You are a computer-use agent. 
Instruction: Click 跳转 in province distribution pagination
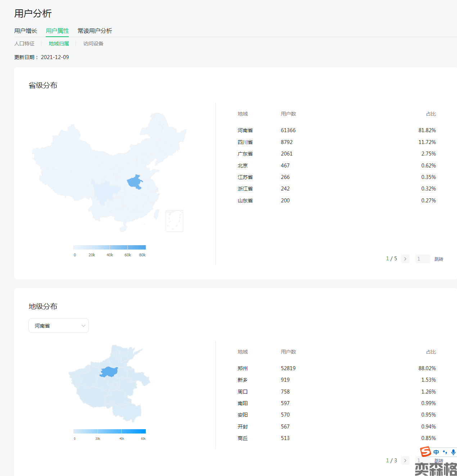[x=439, y=259]
